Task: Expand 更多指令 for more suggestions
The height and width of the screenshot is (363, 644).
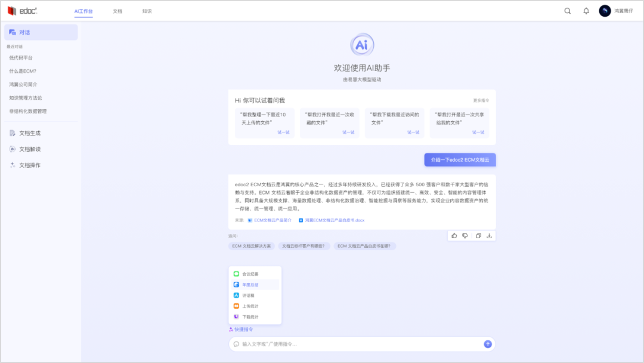Action: (x=481, y=100)
